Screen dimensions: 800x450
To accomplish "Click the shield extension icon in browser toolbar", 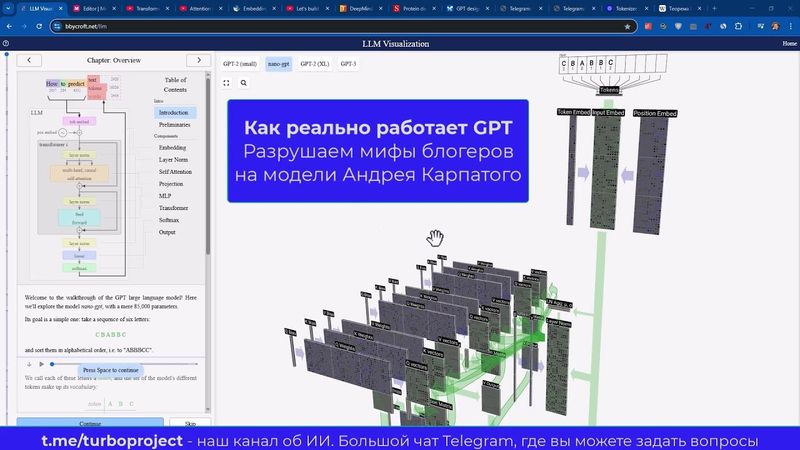I will [678, 26].
